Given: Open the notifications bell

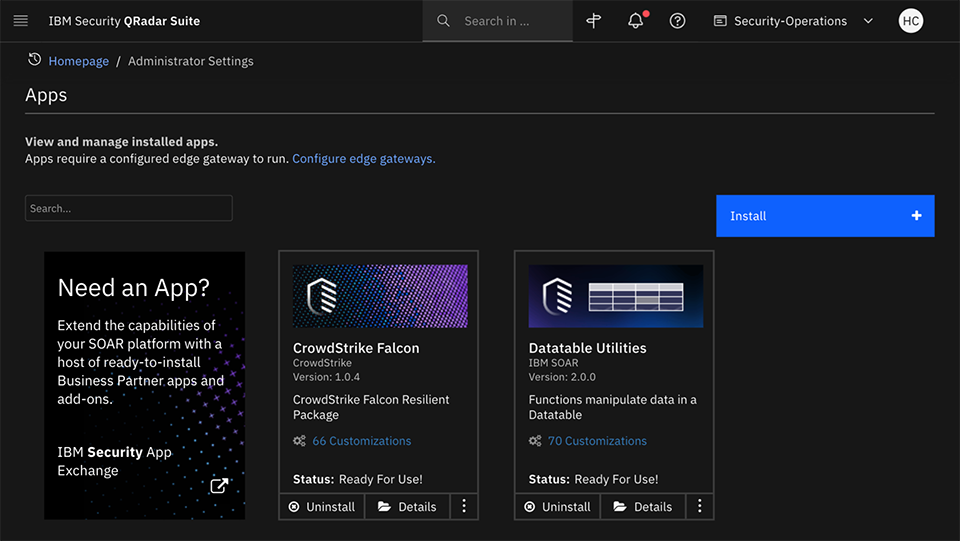Looking at the screenshot, I should point(636,21).
